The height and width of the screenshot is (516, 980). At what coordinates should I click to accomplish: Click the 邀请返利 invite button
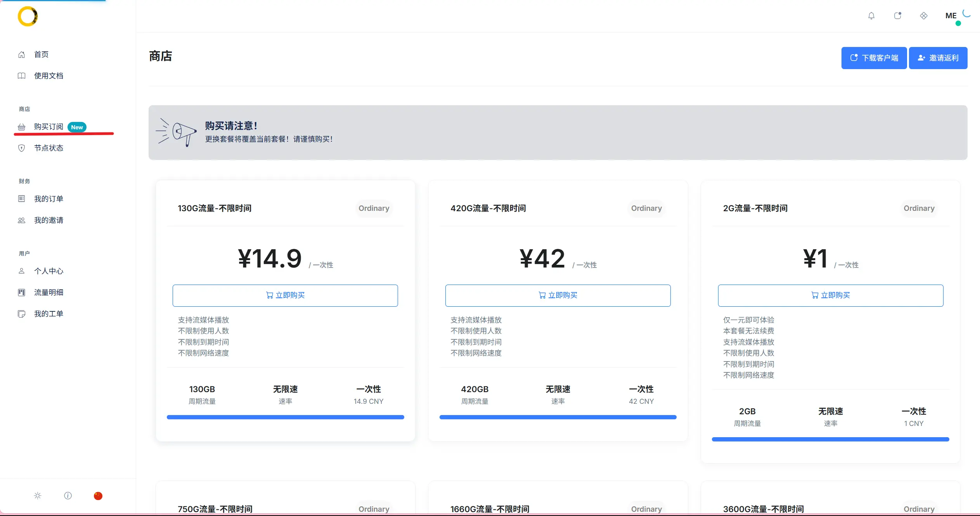pos(938,58)
